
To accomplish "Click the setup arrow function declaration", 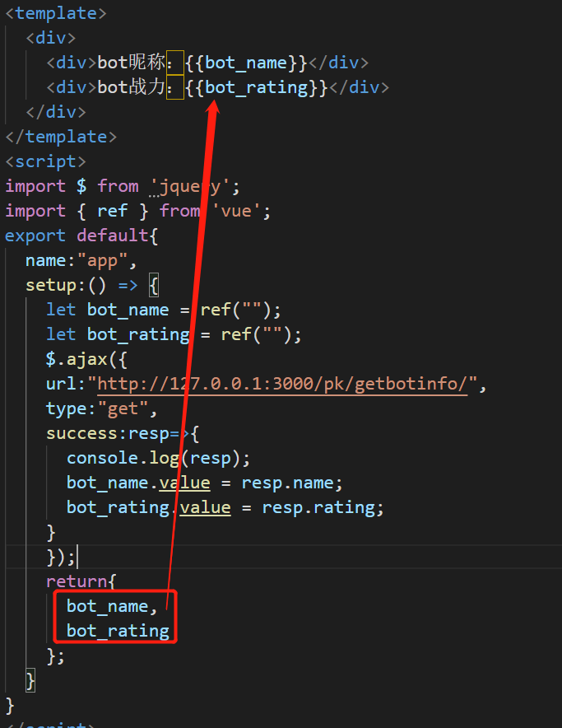I will [x=92, y=285].
